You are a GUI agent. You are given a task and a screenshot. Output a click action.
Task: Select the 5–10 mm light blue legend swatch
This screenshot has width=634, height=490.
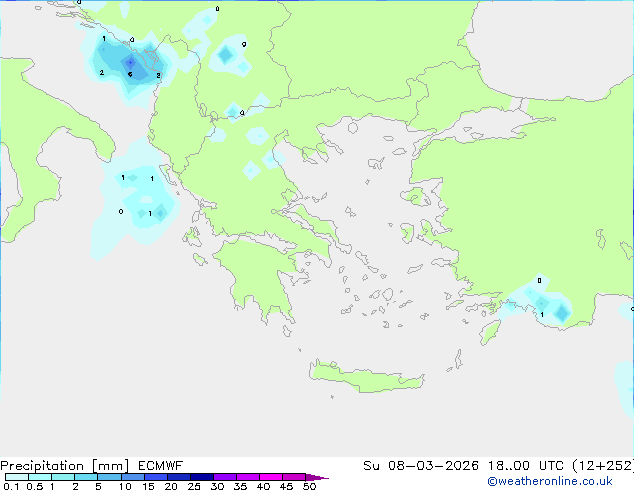point(109,477)
